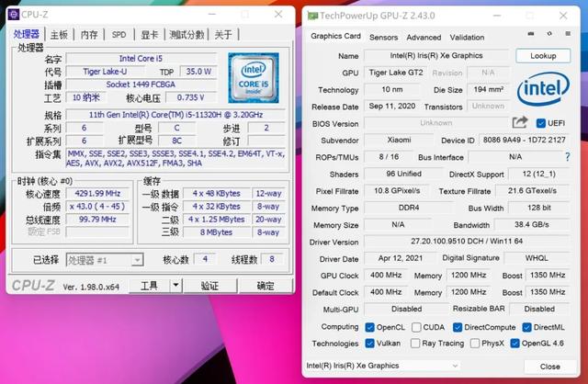The image size is (588, 384).
Task: Enable the Ray Tracing checkbox
Action: coord(415,344)
